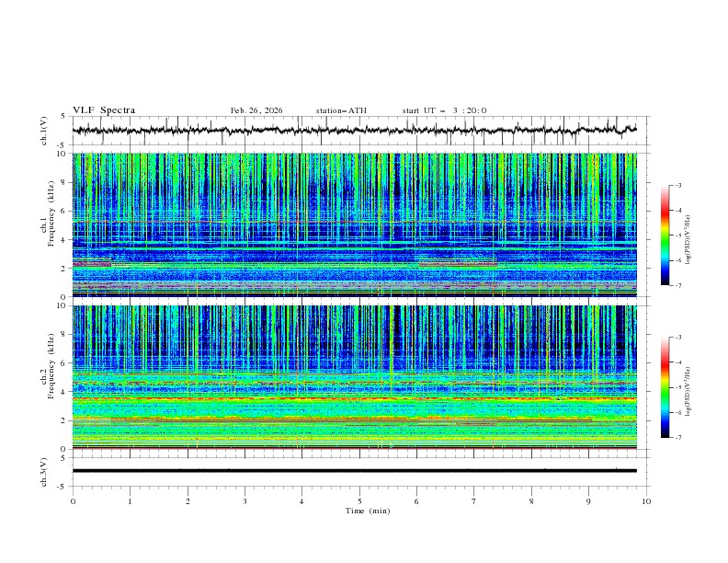Click the color bar beside ch.1 spectrogram
The image size is (728, 563).
pos(665,236)
